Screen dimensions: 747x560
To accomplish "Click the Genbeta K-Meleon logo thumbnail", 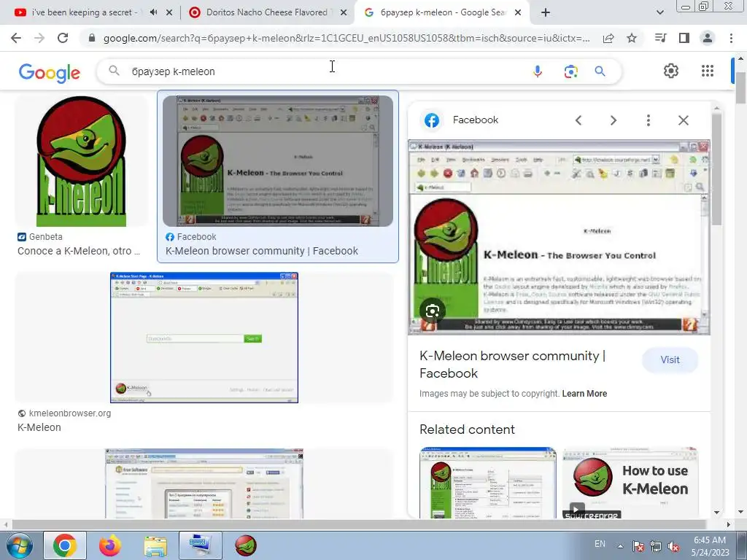I will (x=82, y=161).
